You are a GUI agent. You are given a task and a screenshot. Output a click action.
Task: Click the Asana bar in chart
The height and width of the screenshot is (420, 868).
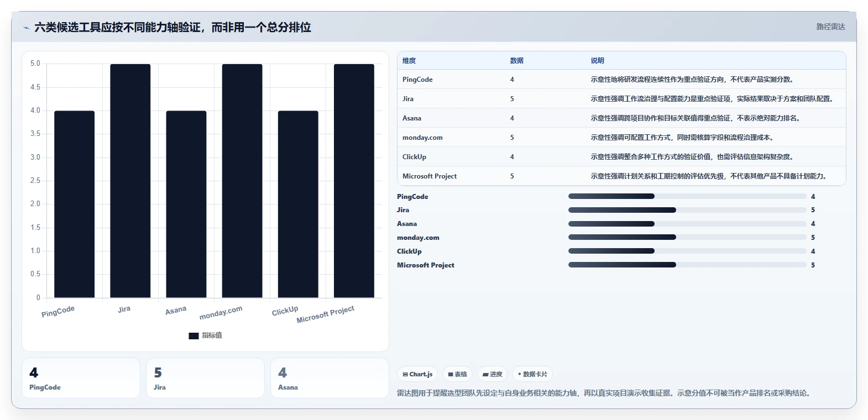tap(186, 204)
